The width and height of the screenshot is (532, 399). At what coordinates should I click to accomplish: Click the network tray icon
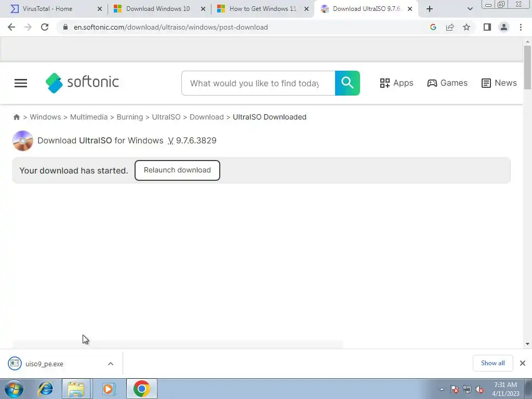(x=467, y=389)
